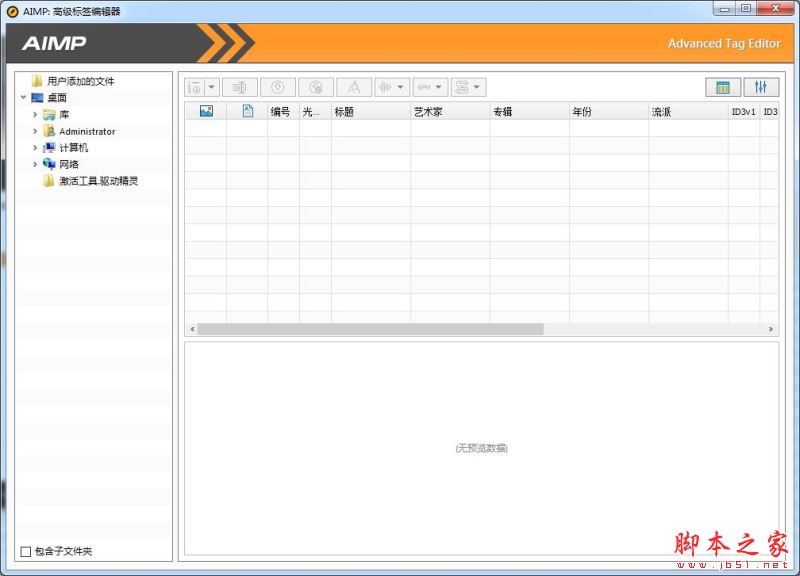
Task: Open the arrow beside the auto-numbering button
Action: coord(212,87)
